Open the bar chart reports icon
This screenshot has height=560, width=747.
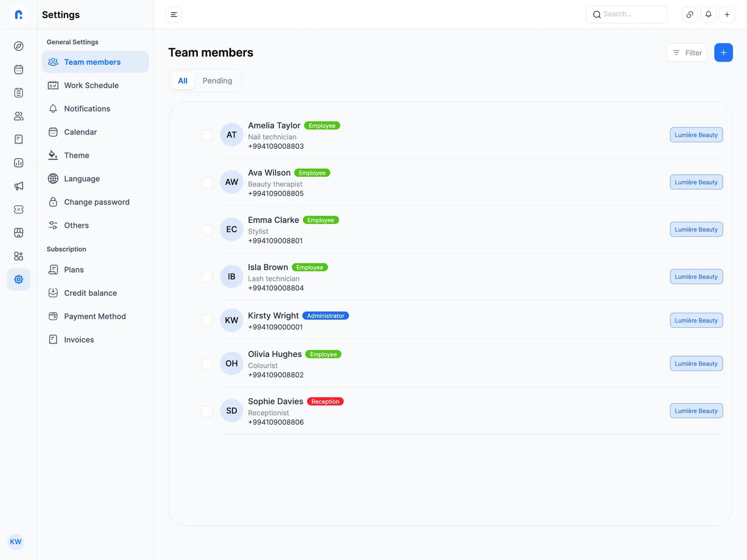click(19, 163)
